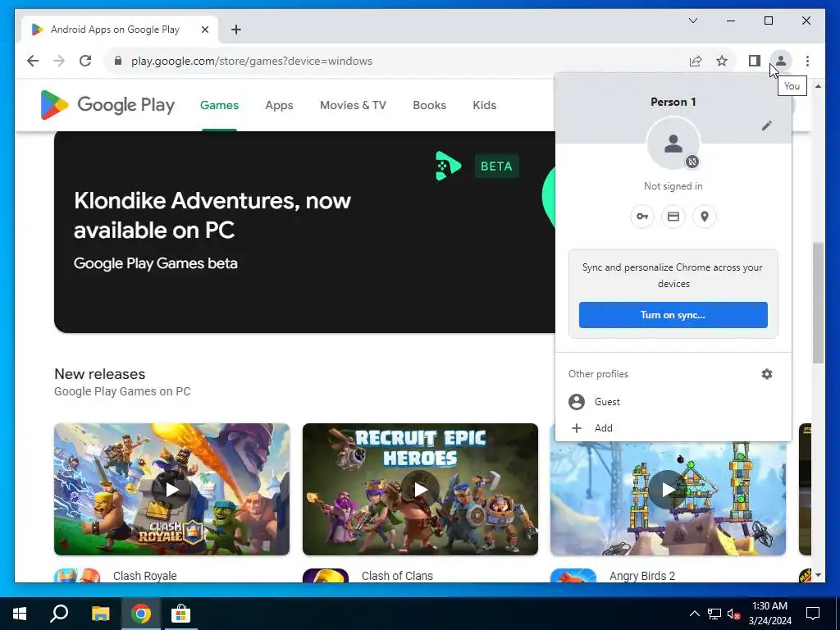View site security lock info
840x630 pixels.
coord(118,61)
